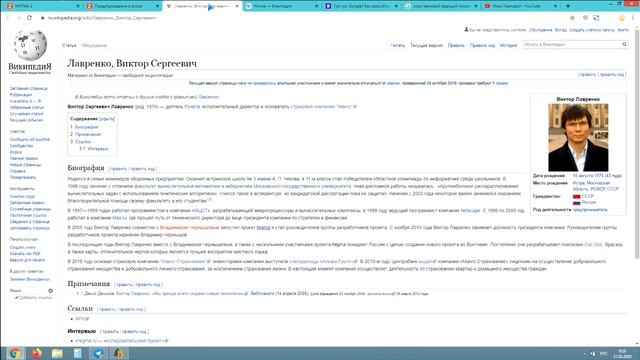Close the YouTube tab

(555, 6)
